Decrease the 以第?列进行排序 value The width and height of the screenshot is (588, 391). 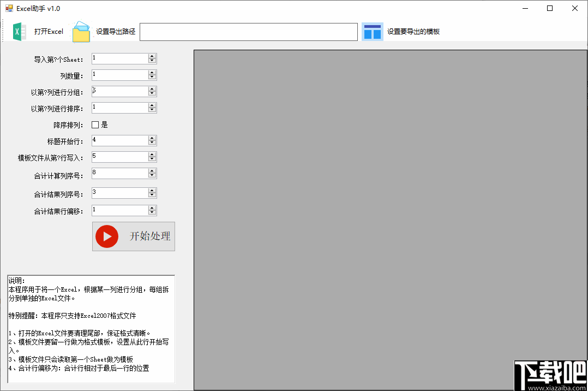(152, 110)
